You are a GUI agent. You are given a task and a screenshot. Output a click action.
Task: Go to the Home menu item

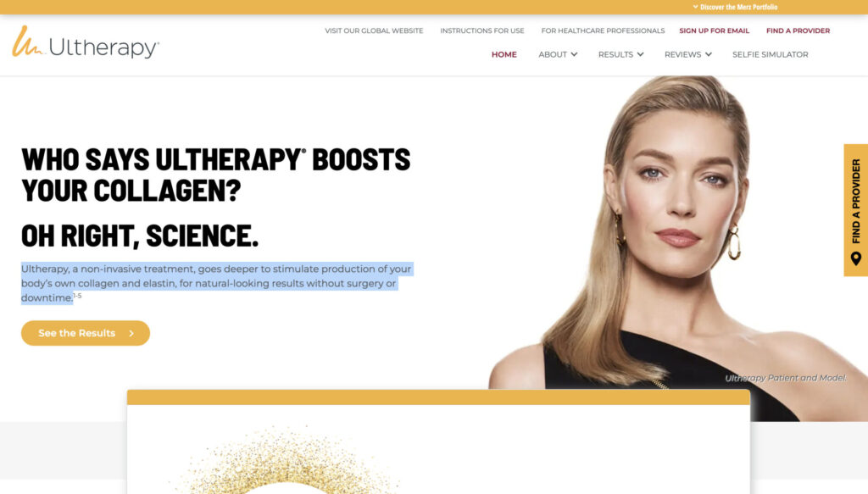point(504,54)
